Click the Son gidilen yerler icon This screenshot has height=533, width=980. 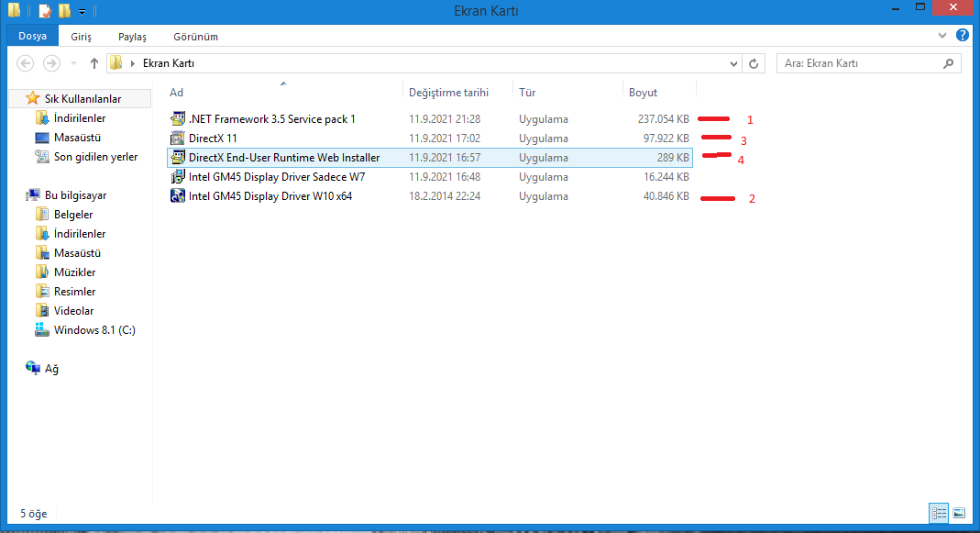(x=42, y=156)
